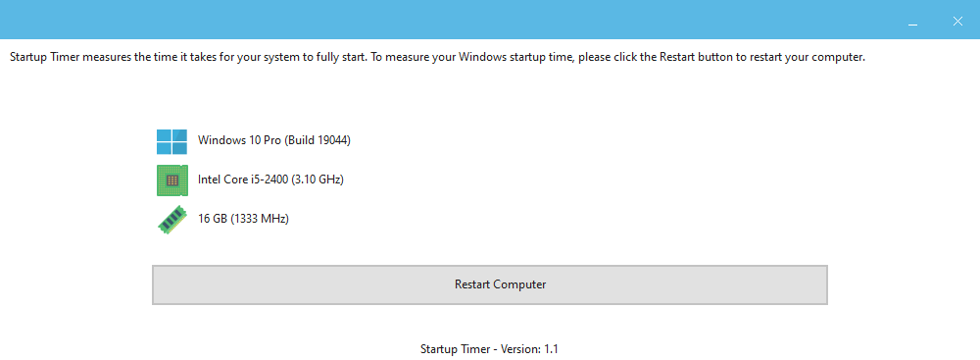Image resolution: width=980 pixels, height=360 pixels.
Task: Click "Startup Timer" at start of the description
Action: pos(45,58)
